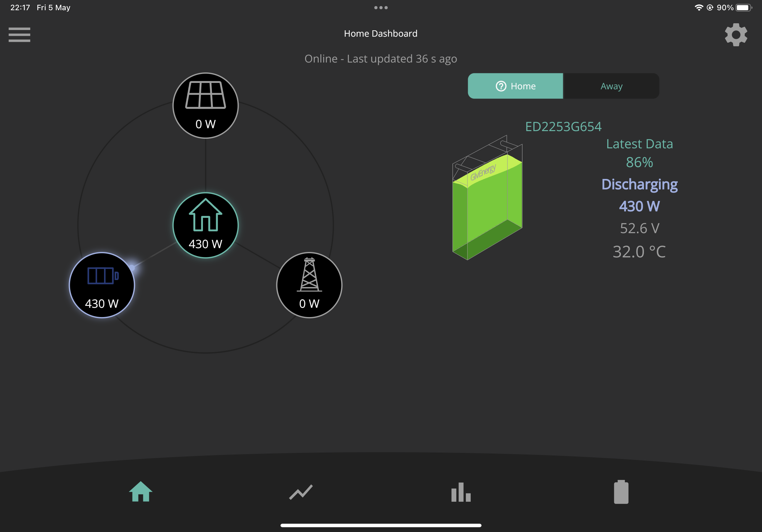Tap the solar panel node
762x532 pixels.
tap(205, 106)
